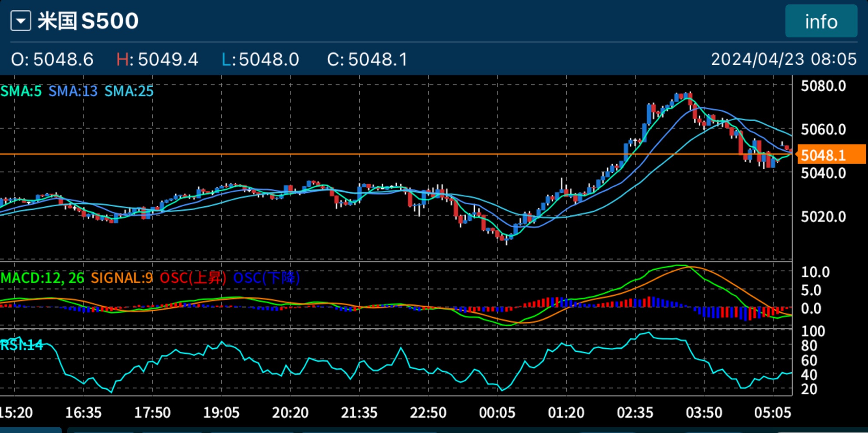Tap the info button
Image resolution: width=868 pixels, height=433 pixels.
821,21
